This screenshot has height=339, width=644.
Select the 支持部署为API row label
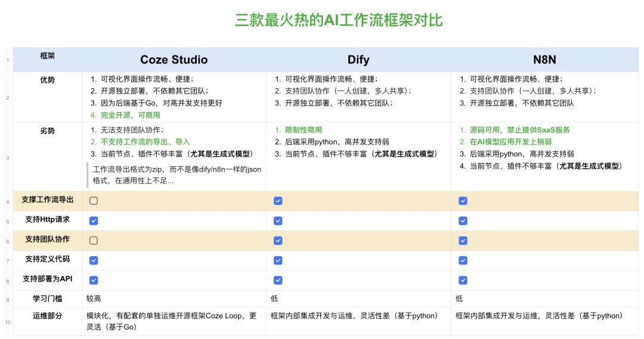click(x=47, y=279)
